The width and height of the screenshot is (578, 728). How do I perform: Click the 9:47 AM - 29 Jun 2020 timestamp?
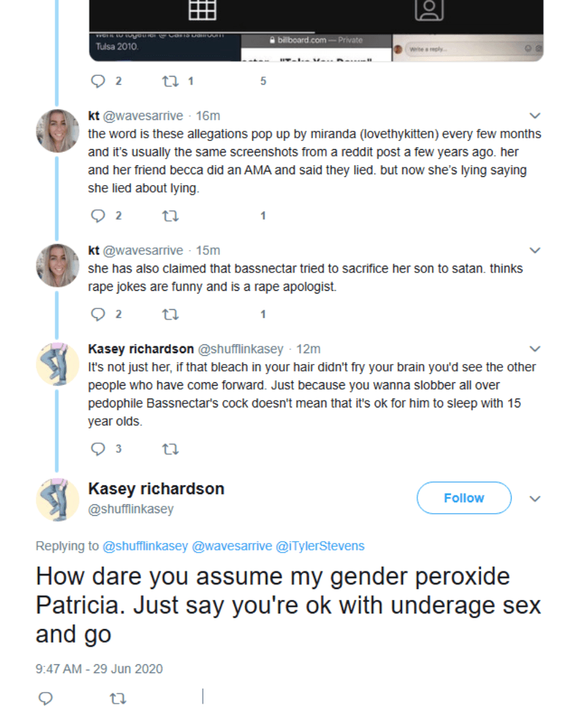click(x=99, y=669)
